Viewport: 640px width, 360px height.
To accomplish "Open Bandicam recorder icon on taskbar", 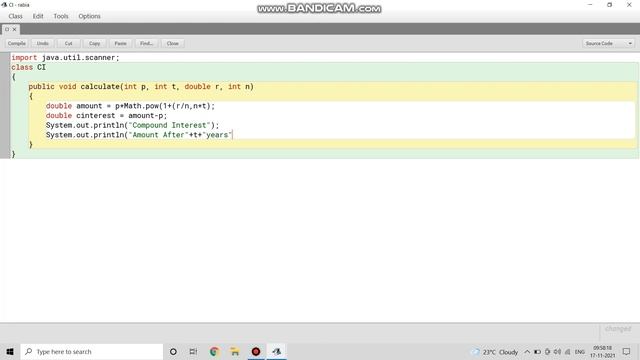I will pos(256,351).
